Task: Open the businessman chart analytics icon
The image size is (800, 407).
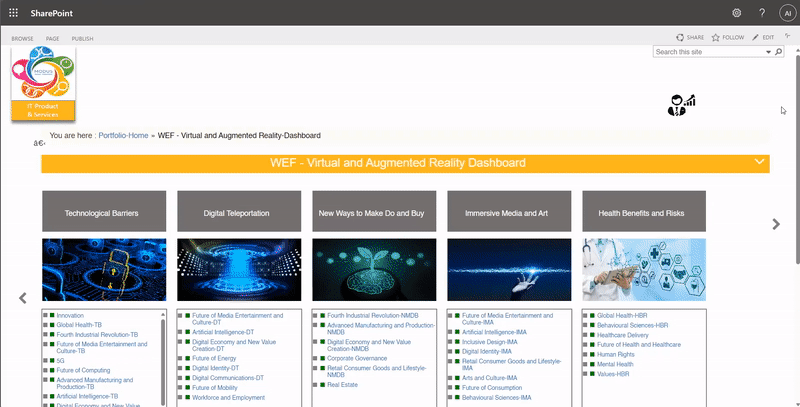Action: (682, 105)
